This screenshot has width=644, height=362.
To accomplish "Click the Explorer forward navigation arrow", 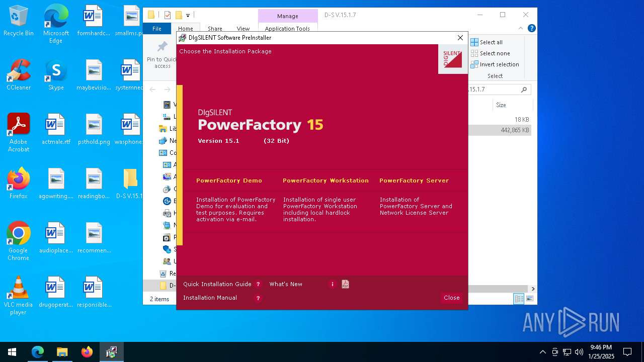I will [x=167, y=89].
